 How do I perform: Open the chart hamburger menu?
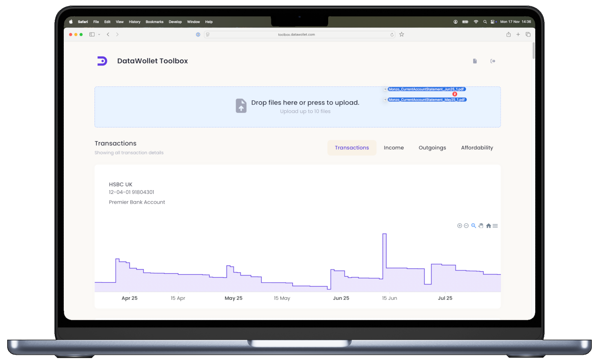[495, 226]
